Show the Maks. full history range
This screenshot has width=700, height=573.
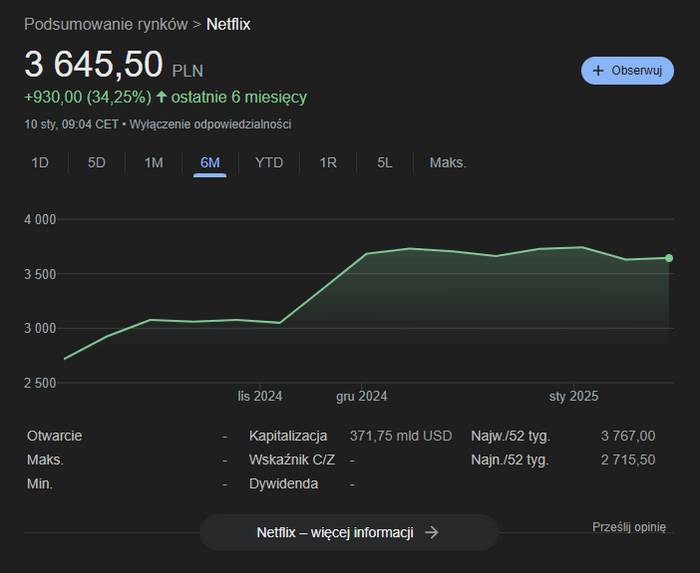pos(448,162)
